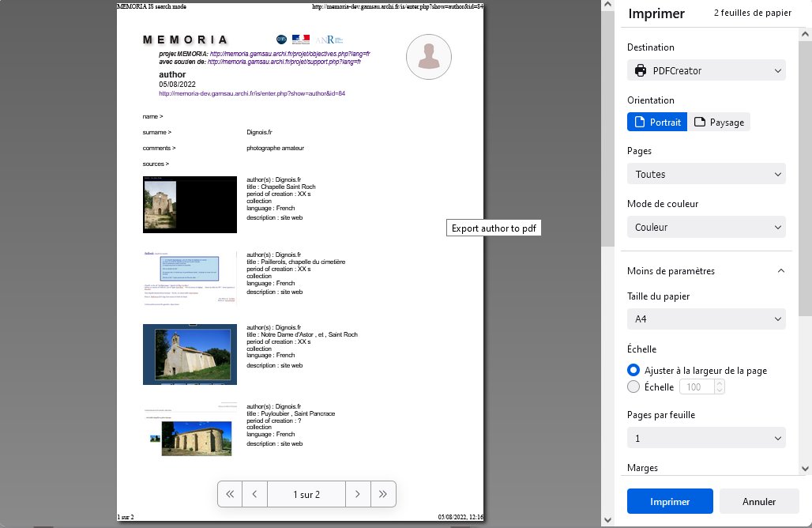Click the '2 feuilles de papier' text
The image size is (812, 528).
coord(753,13)
